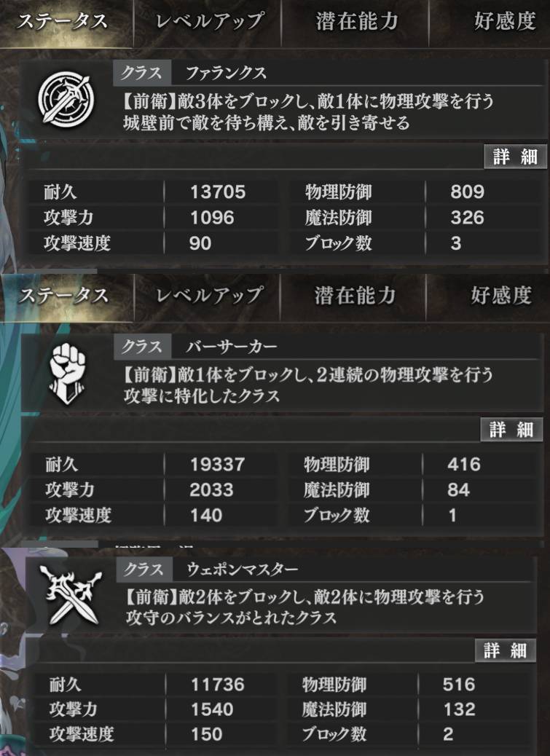The width and height of the screenshot is (550, 756).
Task: Open 詳細 for the バーサーカー class
Action: pyautogui.click(x=511, y=429)
